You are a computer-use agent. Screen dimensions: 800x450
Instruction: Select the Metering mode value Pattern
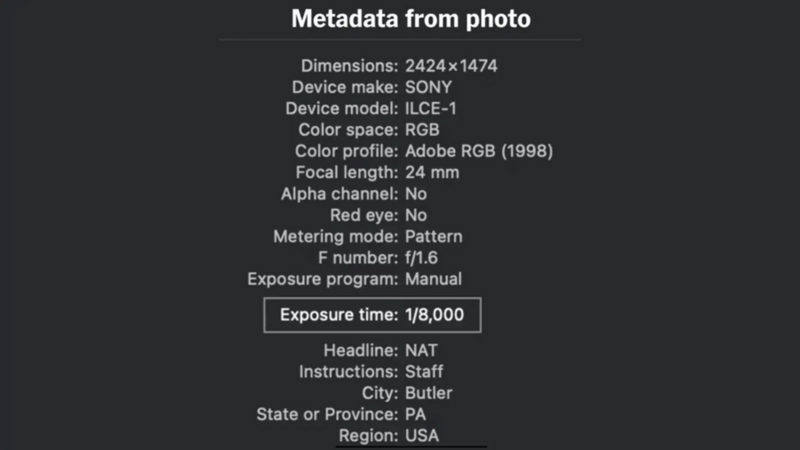(x=433, y=237)
